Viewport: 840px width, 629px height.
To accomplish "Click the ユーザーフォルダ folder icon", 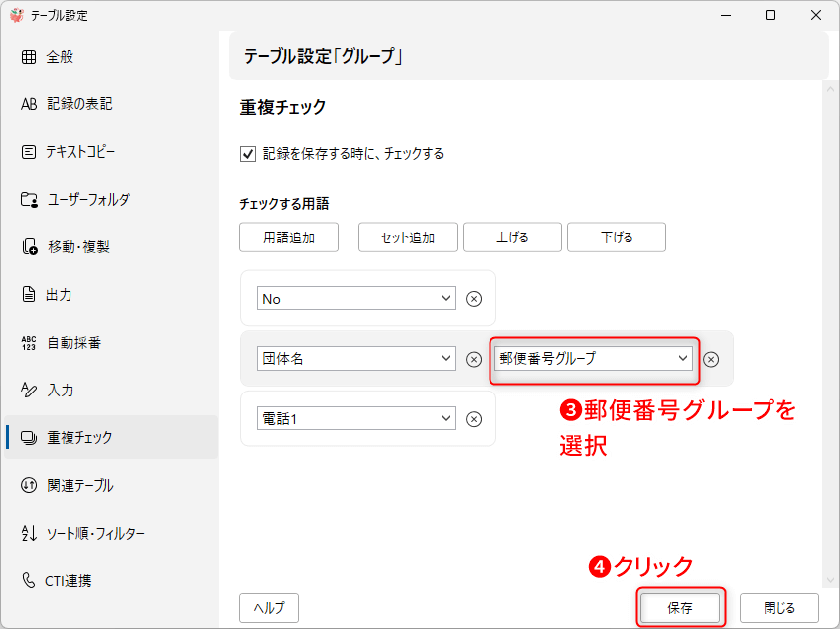I will point(29,200).
